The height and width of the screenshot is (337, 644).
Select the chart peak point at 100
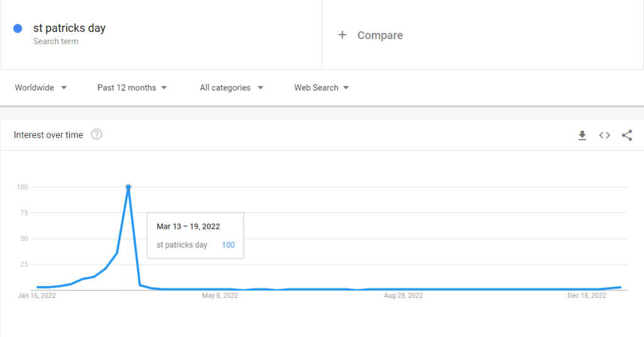(128, 187)
